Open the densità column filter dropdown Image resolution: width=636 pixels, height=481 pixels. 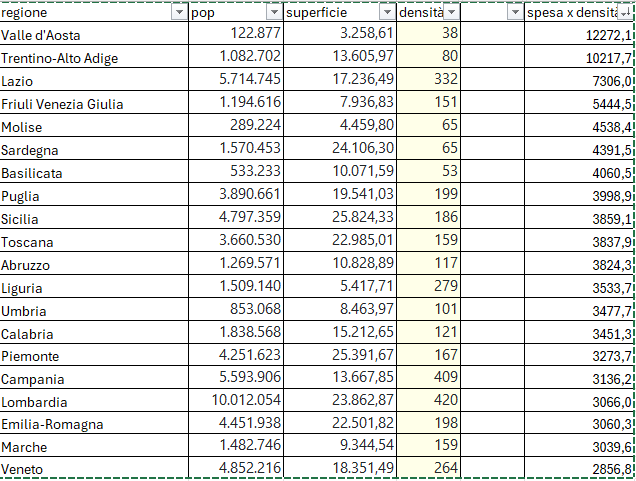[x=452, y=12]
